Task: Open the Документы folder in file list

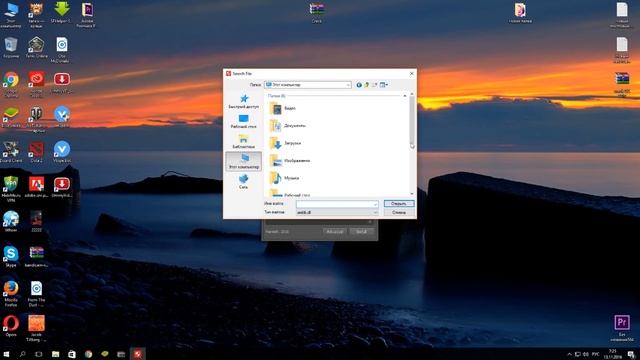Action: pyautogui.click(x=288, y=126)
